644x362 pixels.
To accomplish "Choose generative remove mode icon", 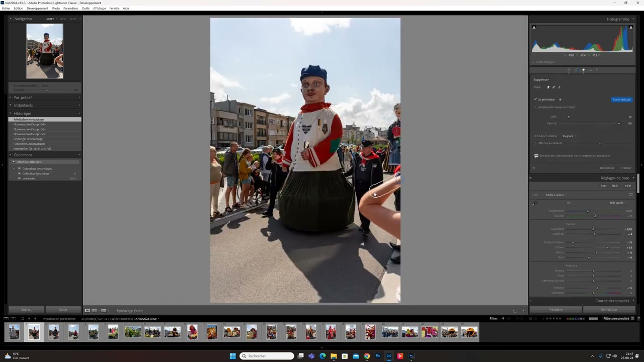I will pyautogui.click(x=548, y=87).
